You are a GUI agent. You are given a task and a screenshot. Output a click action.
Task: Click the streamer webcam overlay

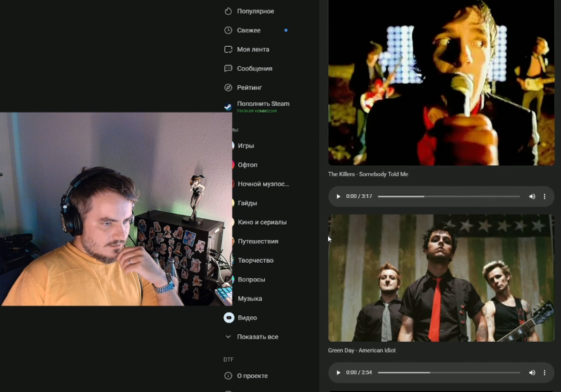[x=116, y=209]
